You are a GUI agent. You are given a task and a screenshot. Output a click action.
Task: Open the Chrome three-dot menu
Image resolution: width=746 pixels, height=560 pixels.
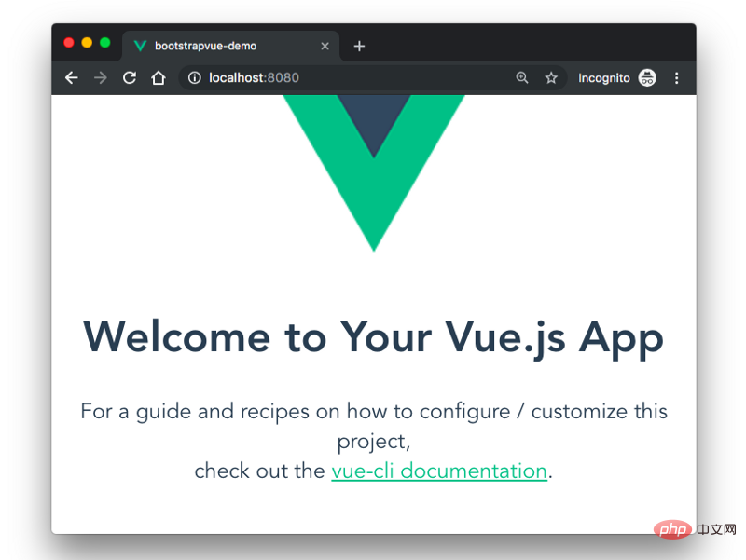point(677,78)
